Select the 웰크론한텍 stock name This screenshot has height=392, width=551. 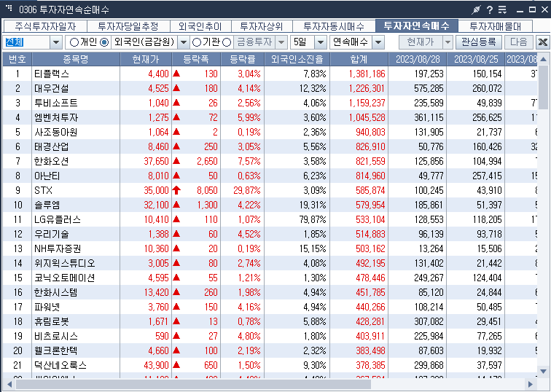point(55,350)
